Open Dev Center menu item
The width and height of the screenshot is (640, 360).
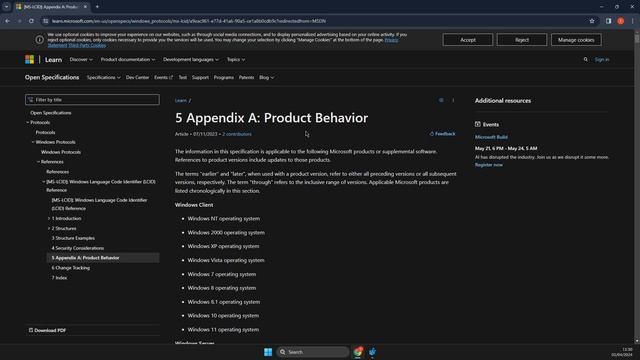[x=137, y=78]
